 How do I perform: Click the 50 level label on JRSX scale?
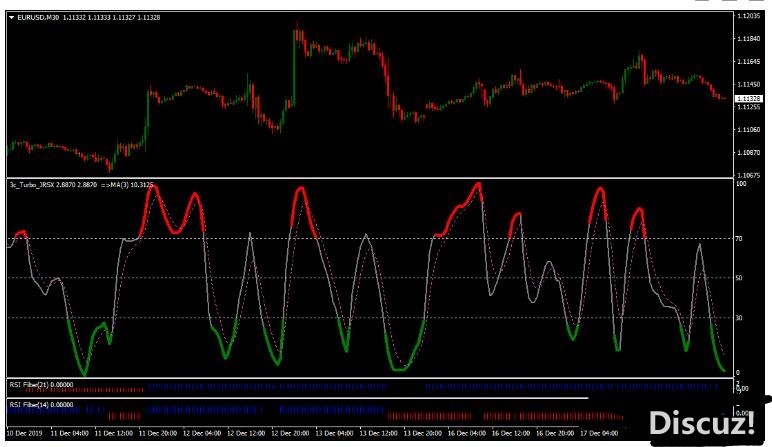[739, 278]
